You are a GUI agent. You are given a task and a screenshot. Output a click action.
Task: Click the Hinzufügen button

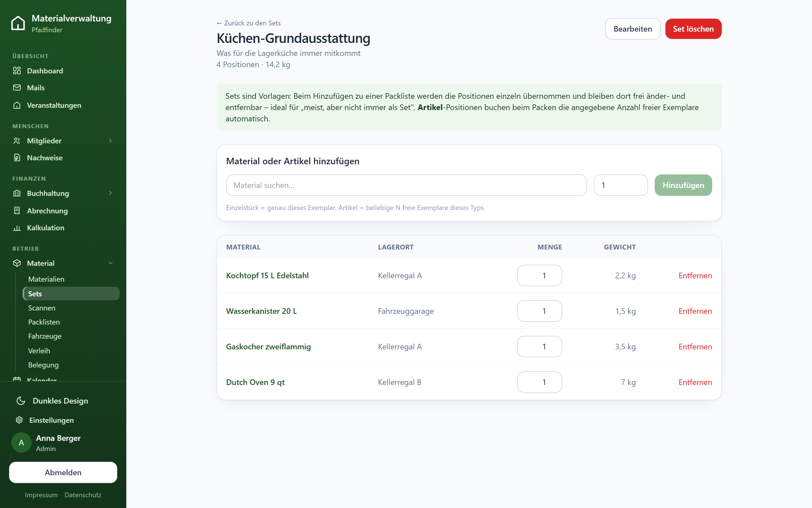coord(683,185)
